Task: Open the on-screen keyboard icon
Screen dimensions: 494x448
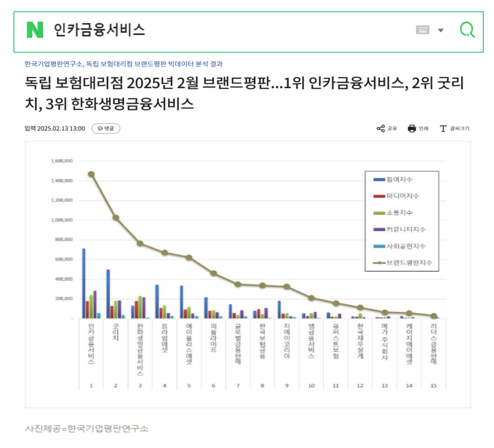Action: pos(422,30)
